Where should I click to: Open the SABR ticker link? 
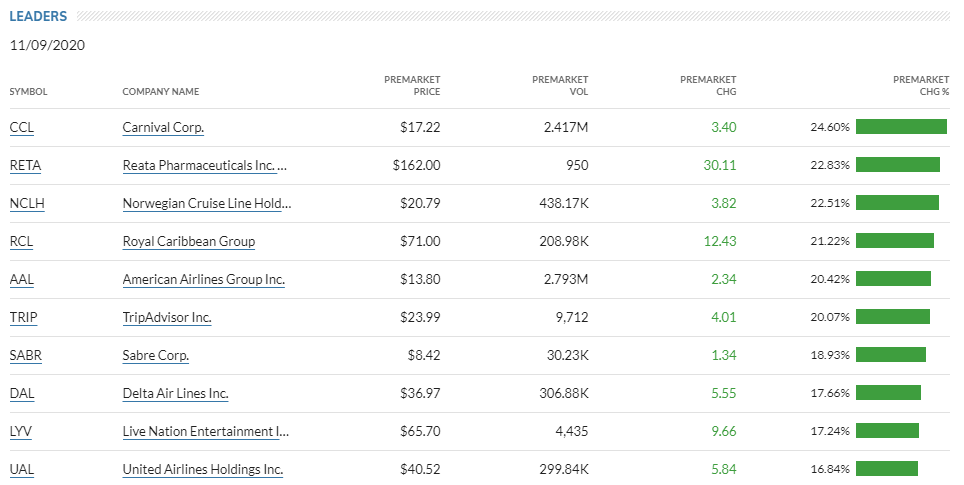[25, 356]
